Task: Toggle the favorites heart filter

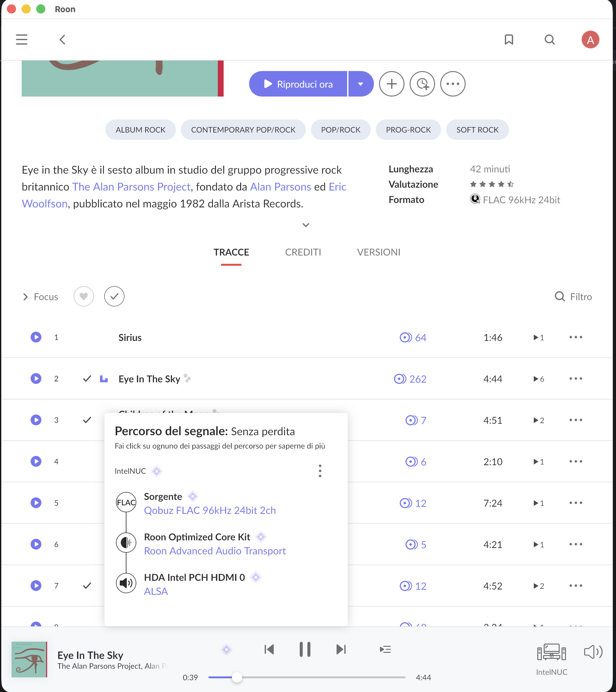Action: (x=83, y=297)
